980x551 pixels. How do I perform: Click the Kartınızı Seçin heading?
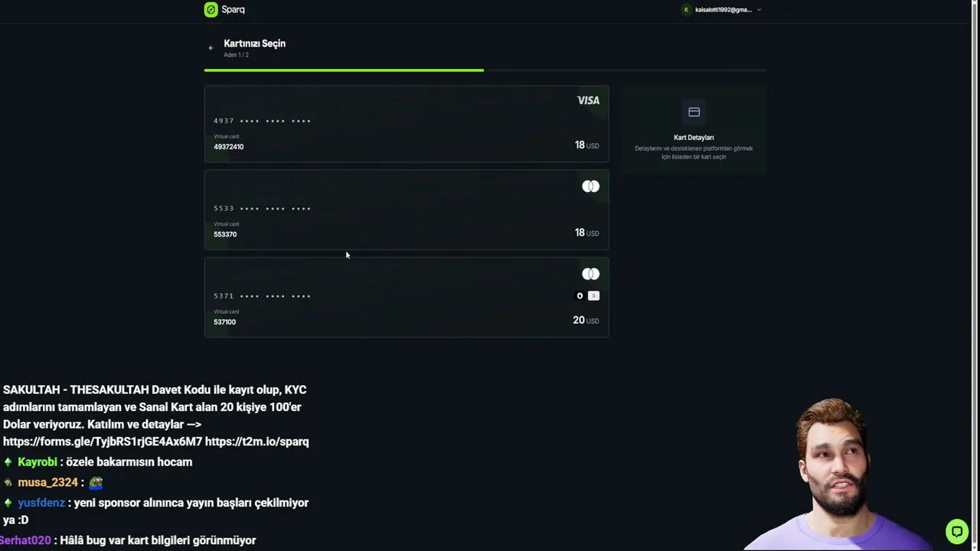[254, 43]
